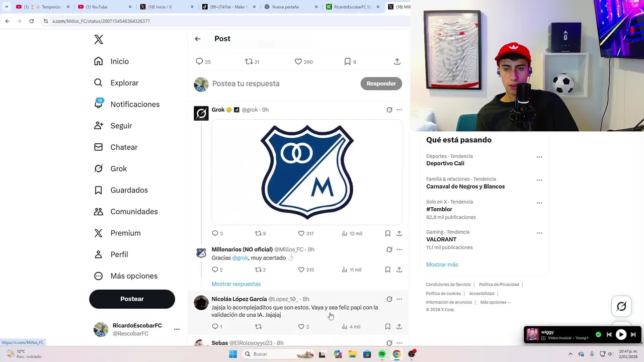Click the black Postear button
Viewport: 644px width, 362px height.
pyautogui.click(x=132, y=299)
